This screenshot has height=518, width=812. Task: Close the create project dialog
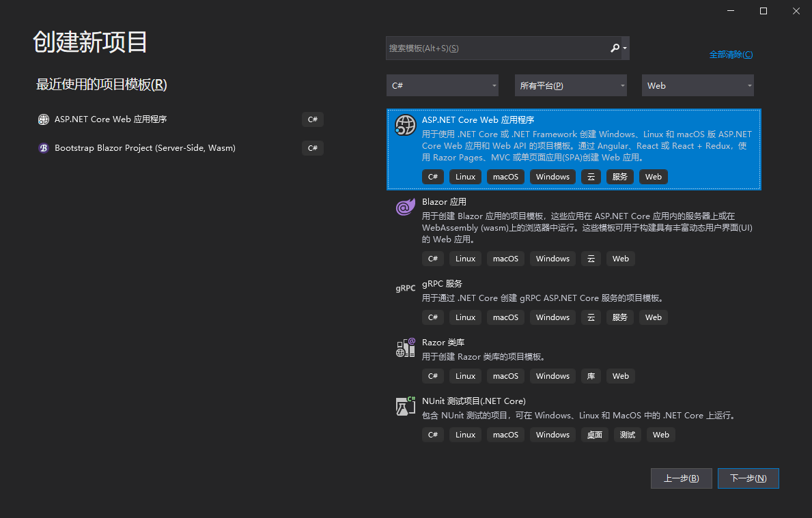[x=796, y=11]
